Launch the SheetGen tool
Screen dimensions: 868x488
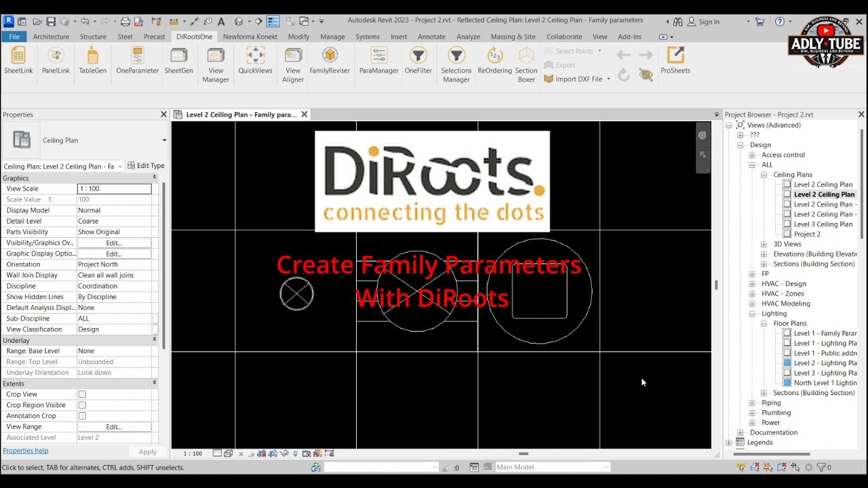coord(178,60)
